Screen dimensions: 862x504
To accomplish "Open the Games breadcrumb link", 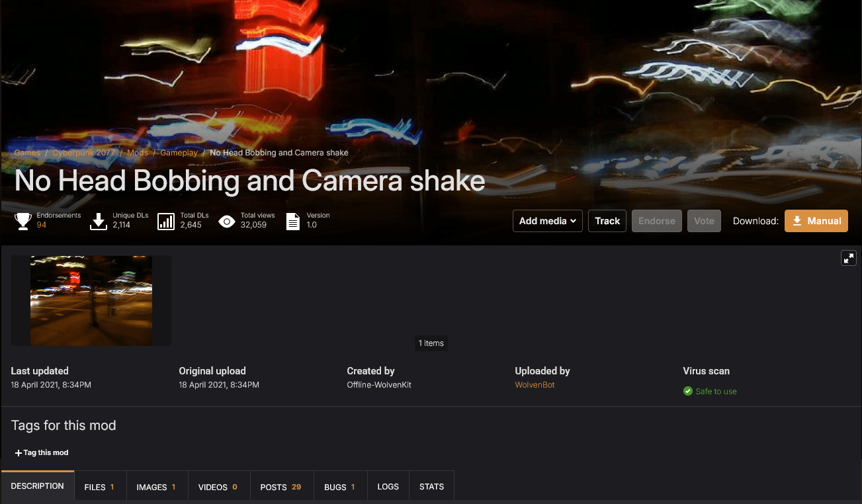I will (27, 153).
